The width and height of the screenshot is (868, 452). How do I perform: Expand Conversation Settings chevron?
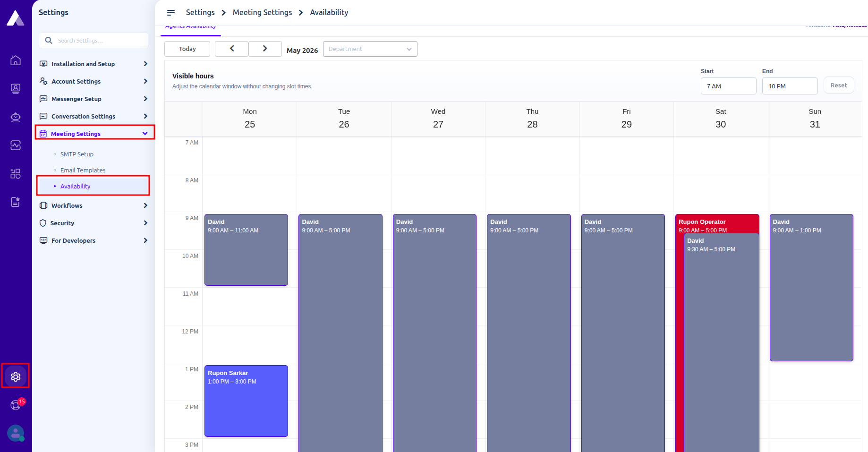pyautogui.click(x=145, y=116)
